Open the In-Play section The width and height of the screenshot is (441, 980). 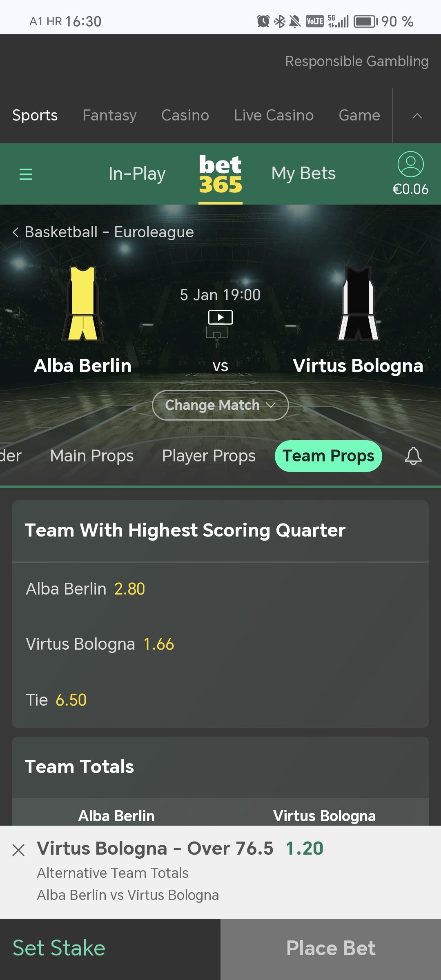coord(137,174)
